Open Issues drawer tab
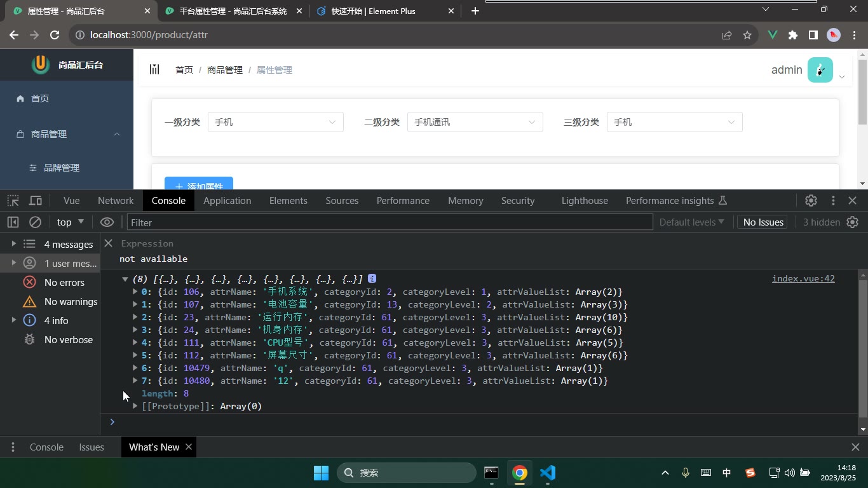 click(92, 447)
